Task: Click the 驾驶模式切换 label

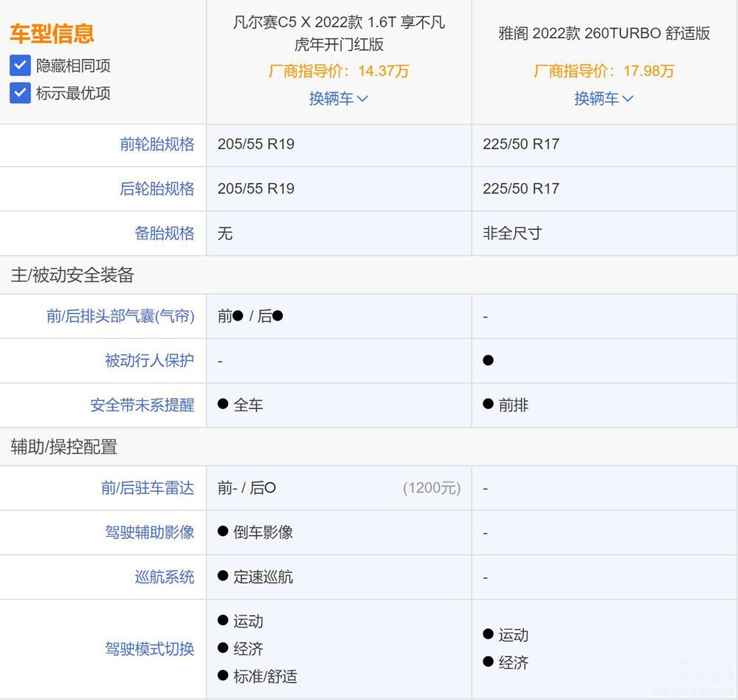Action: point(150,649)
